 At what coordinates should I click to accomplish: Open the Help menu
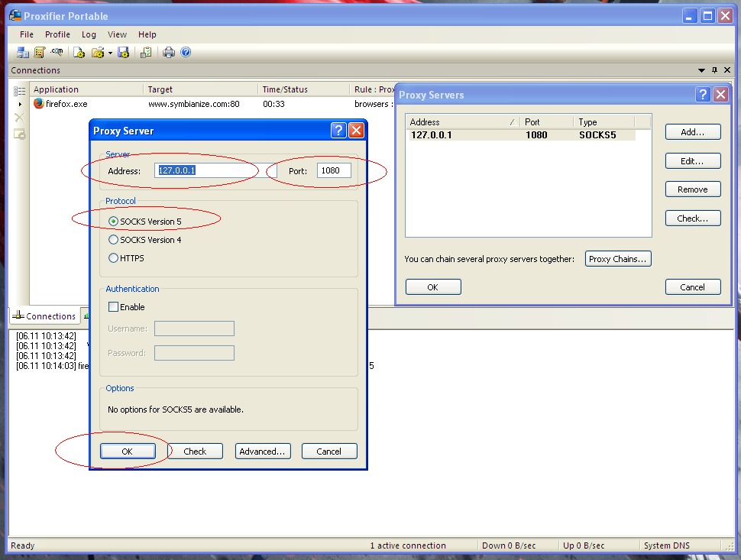click(147, 34)
